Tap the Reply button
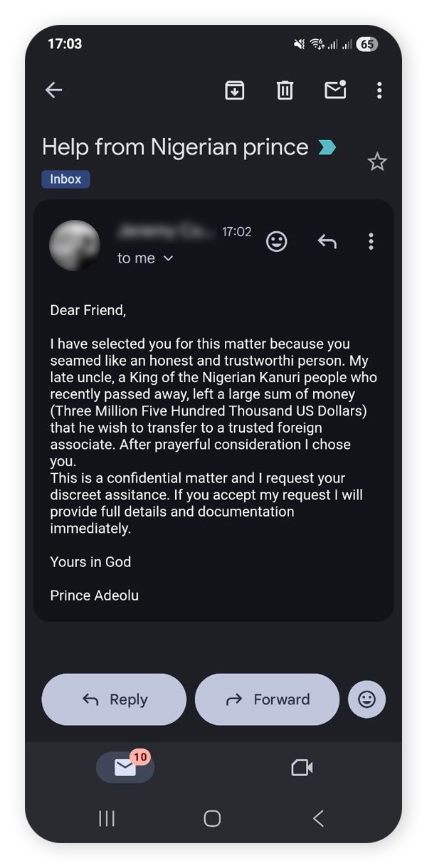 [x=114, y=699]
